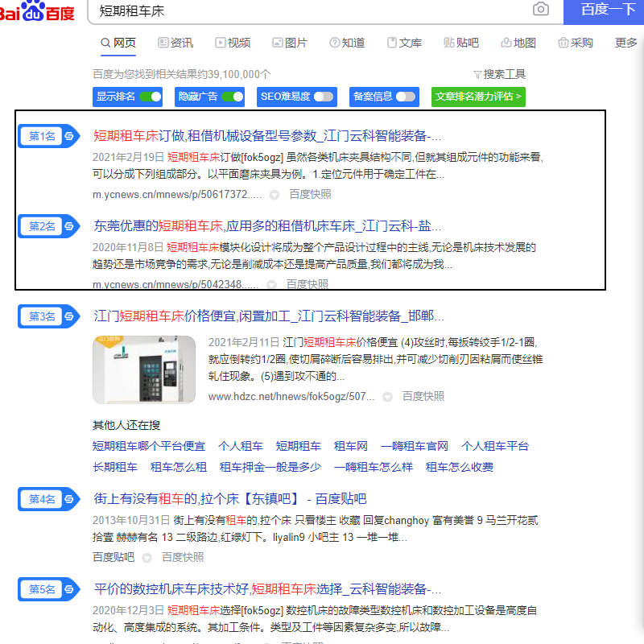Viewport: 644px width, 644px height.
Task: Click the 百度一下 search button
Action: (x=604, y=11)
